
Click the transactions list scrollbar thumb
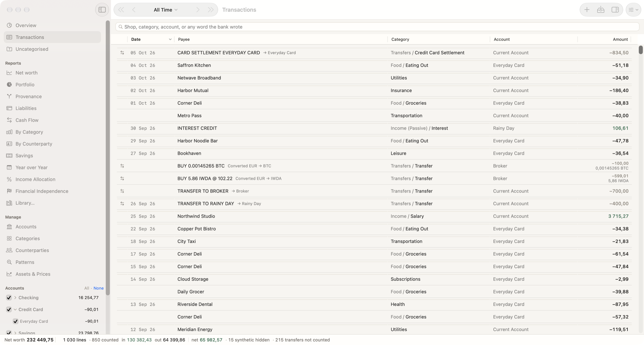(640, 50)
